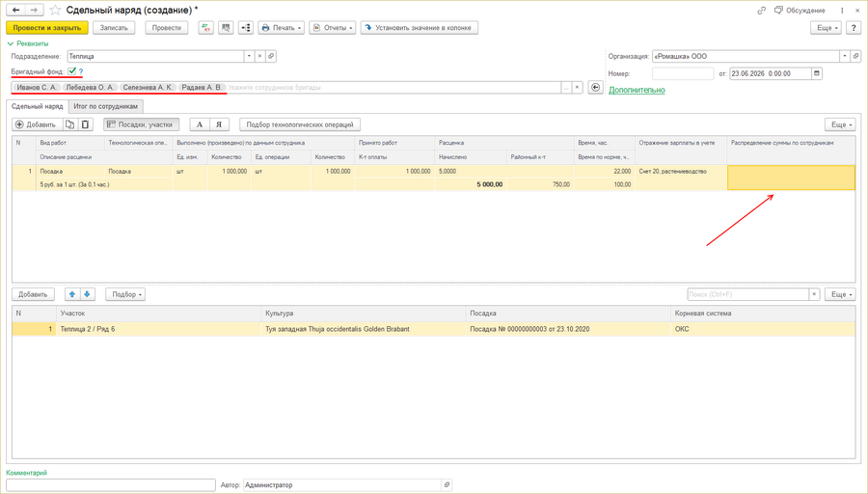This screenshot has width=868, height=494.
Task: Open the brigade employees ellipsis selection button
Action: [x=566, y=88]
